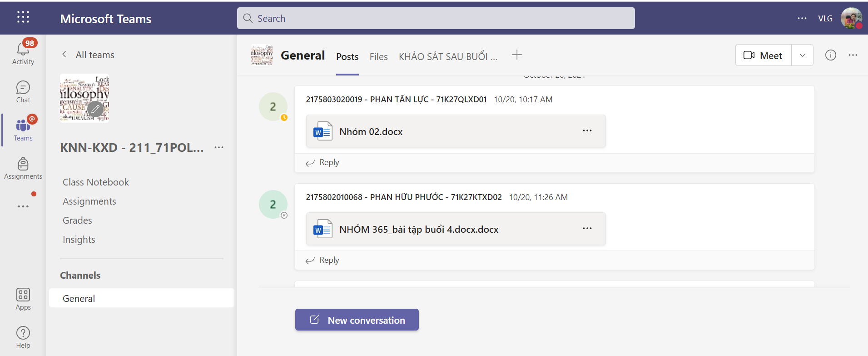Open channel more options ellipsis
868x356 pixels.
tap(853, 55)
